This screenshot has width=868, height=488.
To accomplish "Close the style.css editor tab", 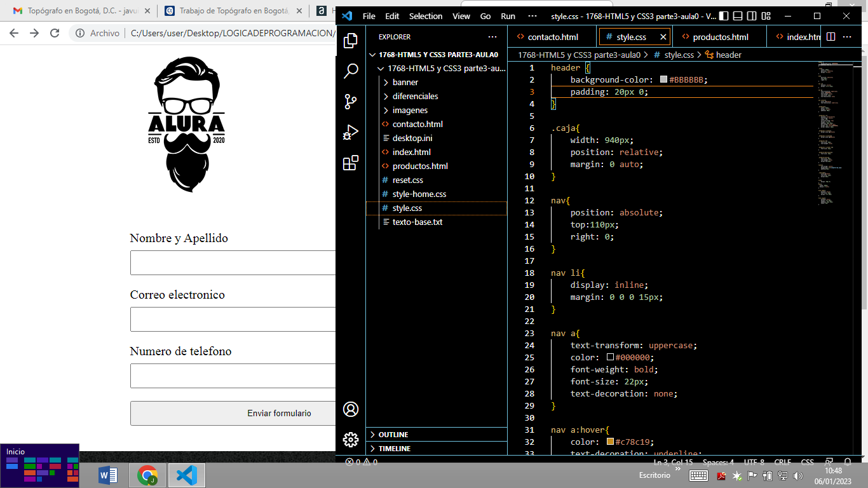I will click(663, 37).
